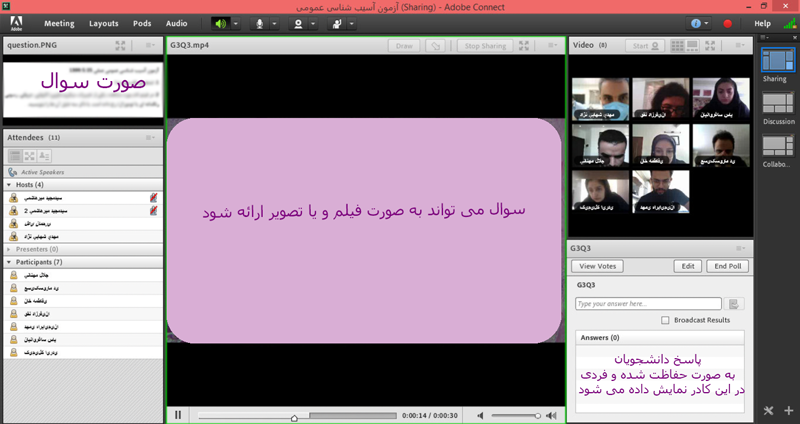Screen dimensions: 800x424
Task: Switch video pod to grid view
Action: click(679, 45)
